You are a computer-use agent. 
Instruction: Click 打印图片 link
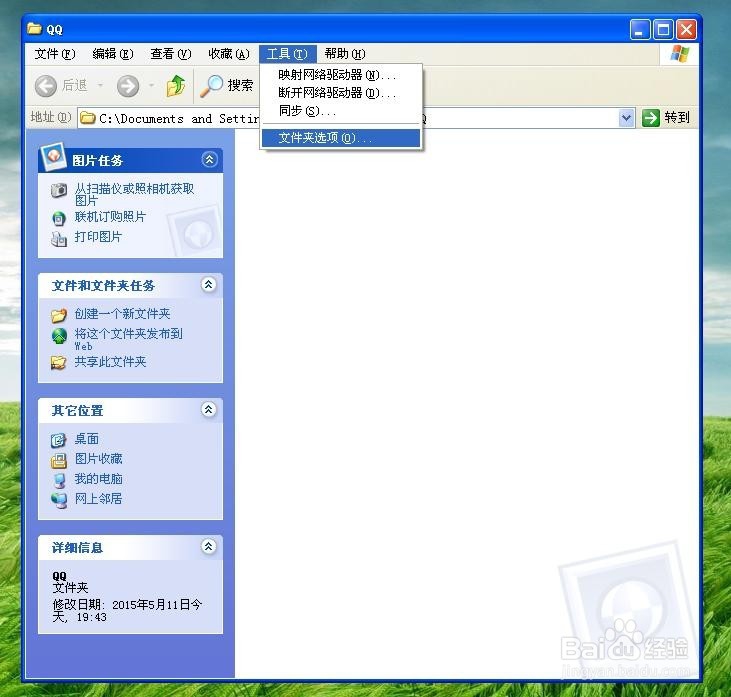[x=98, y=237]
